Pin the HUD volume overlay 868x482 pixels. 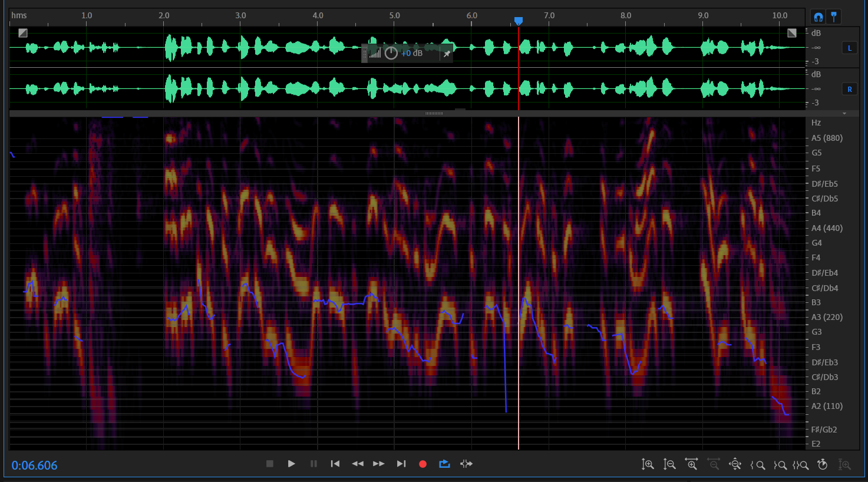tap(447, 54)
